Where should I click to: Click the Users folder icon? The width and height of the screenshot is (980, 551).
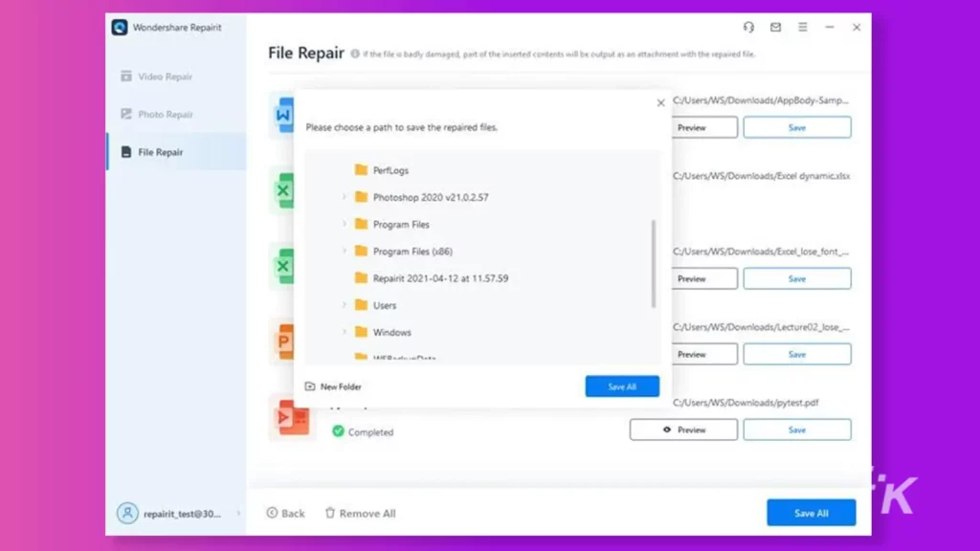[x=361, y=305]
